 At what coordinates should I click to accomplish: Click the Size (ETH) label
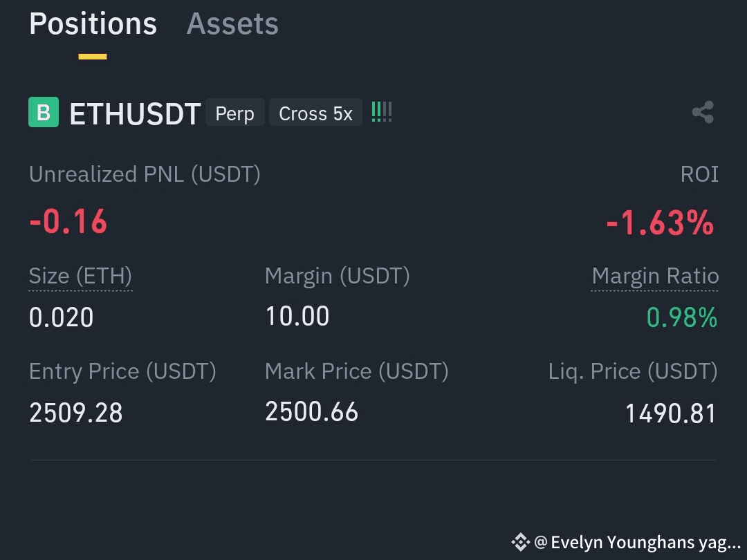[80, 276]
